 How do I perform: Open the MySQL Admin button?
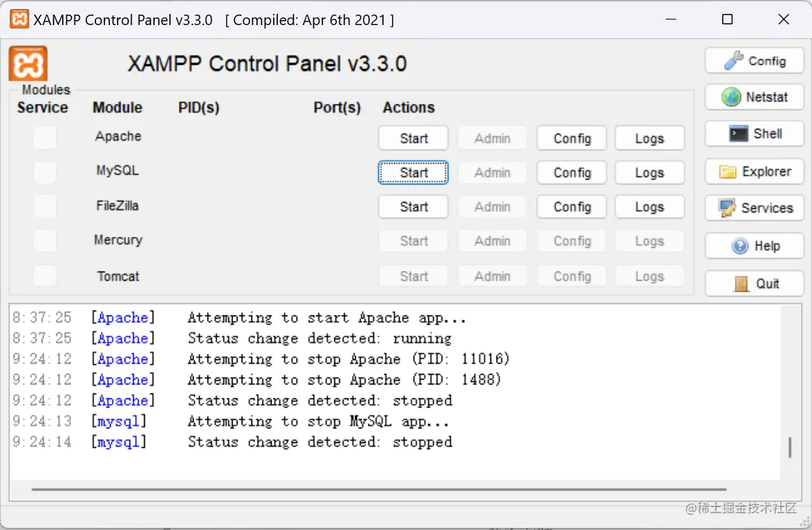click(492, 173)
